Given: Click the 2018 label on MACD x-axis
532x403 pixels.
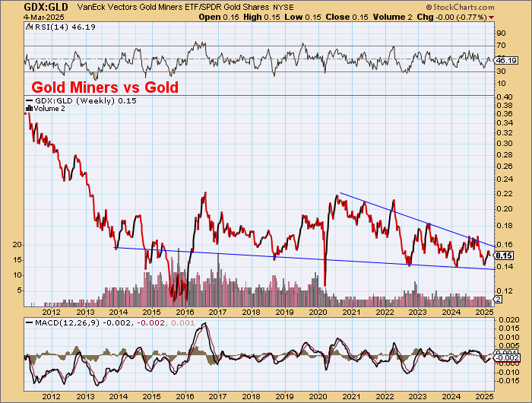Looking at the screenshot, I should [x=251, y=396].
